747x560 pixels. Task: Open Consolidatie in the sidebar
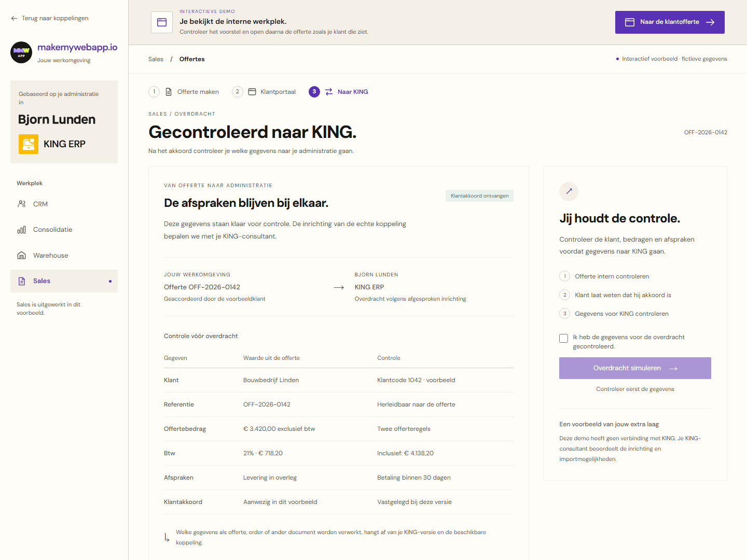pyautogui.click(x=64, y=230)
